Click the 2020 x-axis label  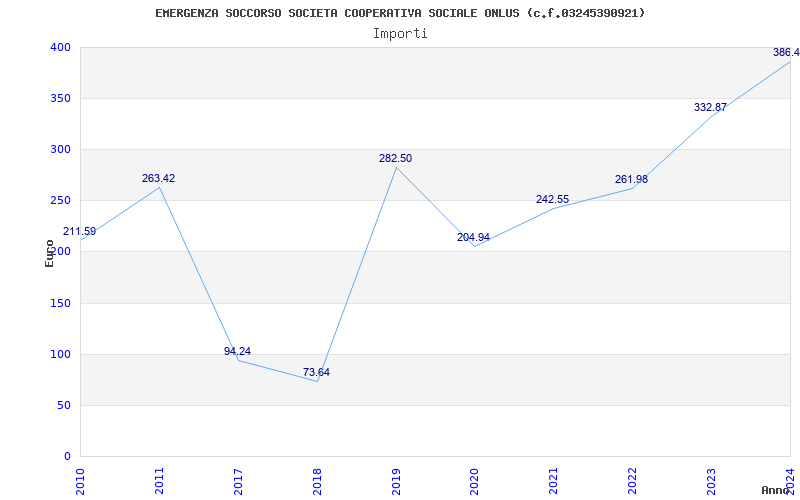point(474,481)
